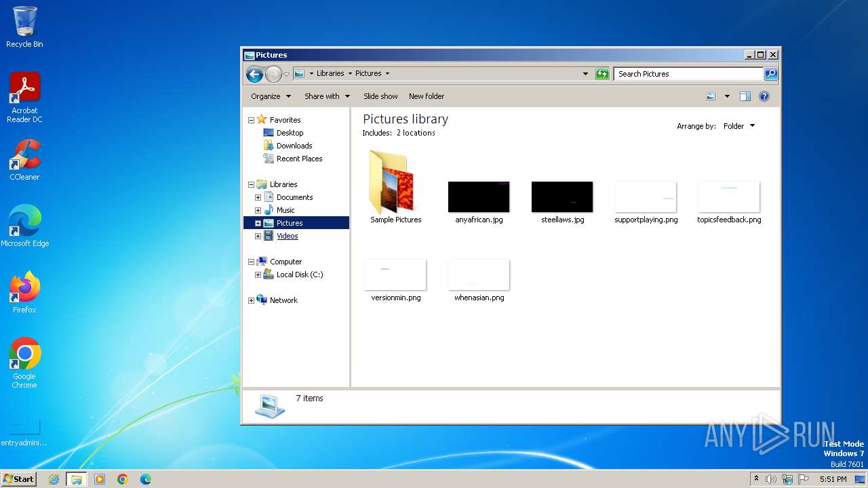Collapse the Libraries tree group
868x488 pixels.
251,184
